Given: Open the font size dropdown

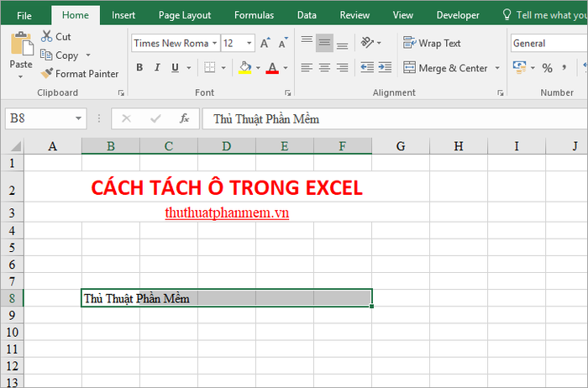Looking at the screenshot, I should tap(249, 43).
